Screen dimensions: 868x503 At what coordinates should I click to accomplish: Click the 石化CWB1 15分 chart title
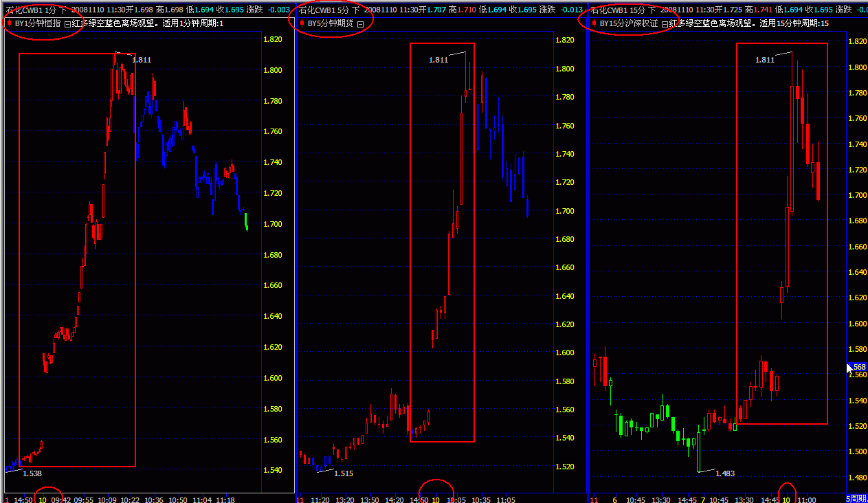[x=619, y=10]
